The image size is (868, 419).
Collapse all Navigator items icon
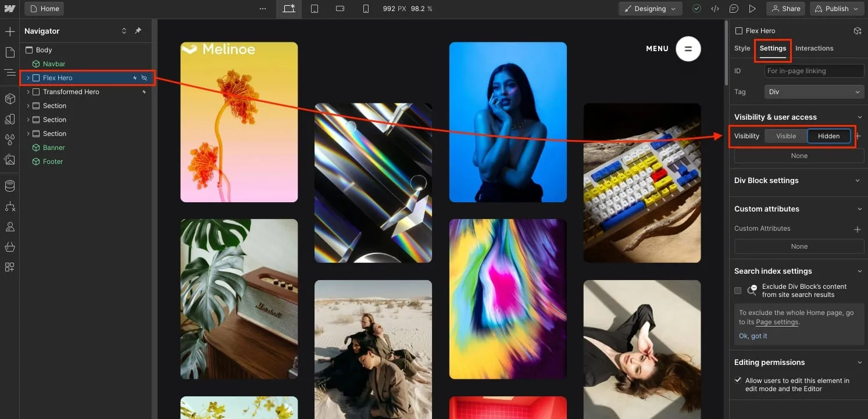click(124, 31)
